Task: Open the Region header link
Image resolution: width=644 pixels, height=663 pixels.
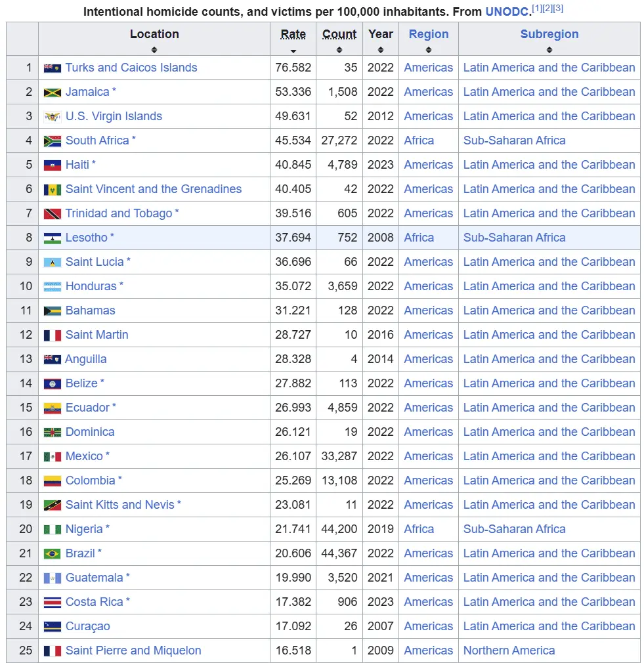Action: (429, 34)
